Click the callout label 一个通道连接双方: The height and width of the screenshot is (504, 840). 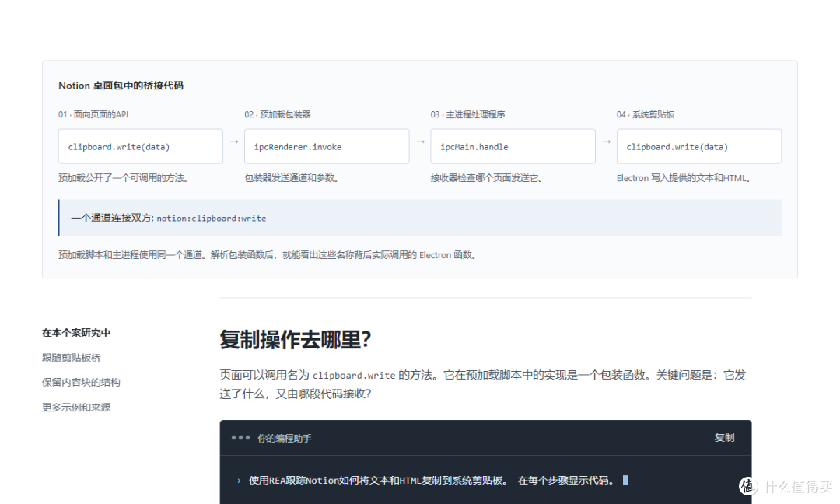tap(113, 218)
